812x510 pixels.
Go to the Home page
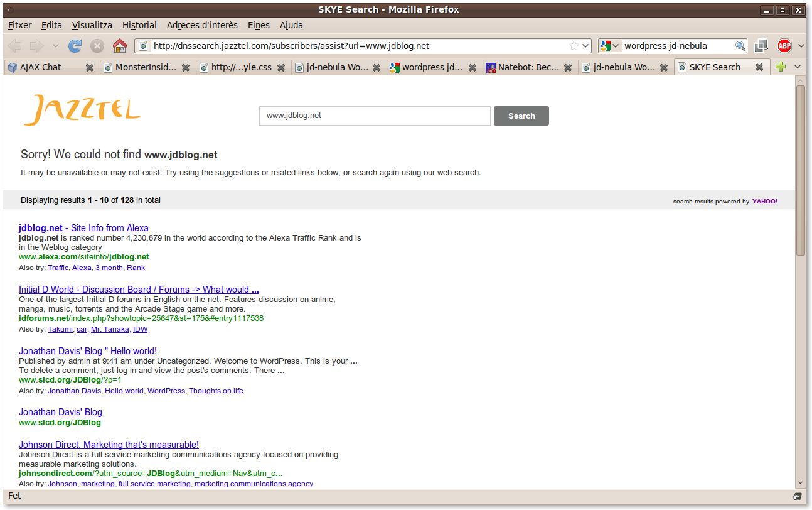(x=119, y=46)
